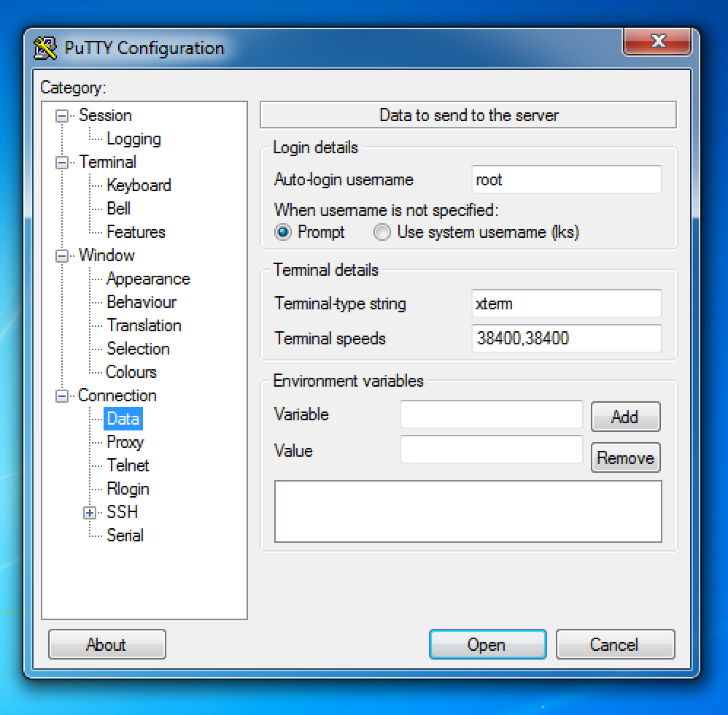Click the Terminal speeds field

point(567,339)
